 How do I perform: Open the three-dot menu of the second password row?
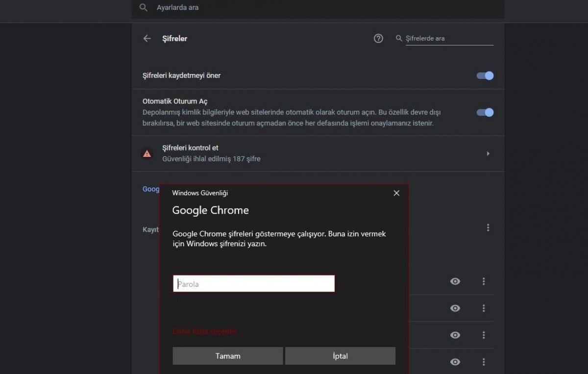(484, 308)
